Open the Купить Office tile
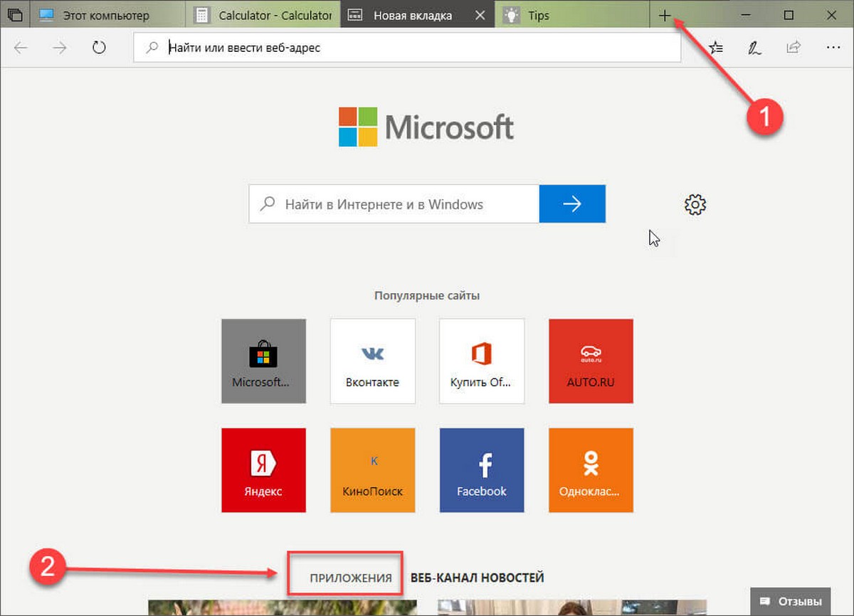 pyautogui.click(x=482, y=361)
